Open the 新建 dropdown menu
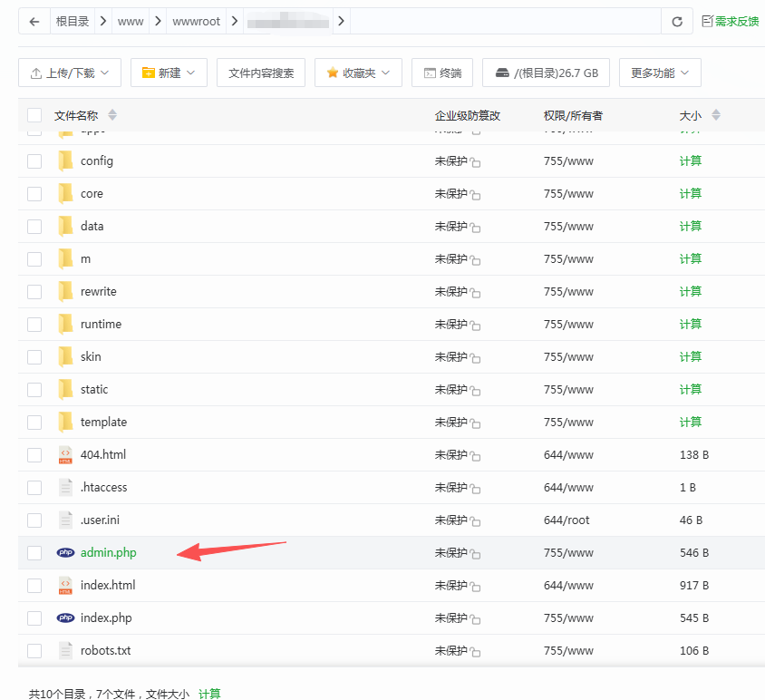This screenshot has height=700, width=765. [x=169, y=73]
